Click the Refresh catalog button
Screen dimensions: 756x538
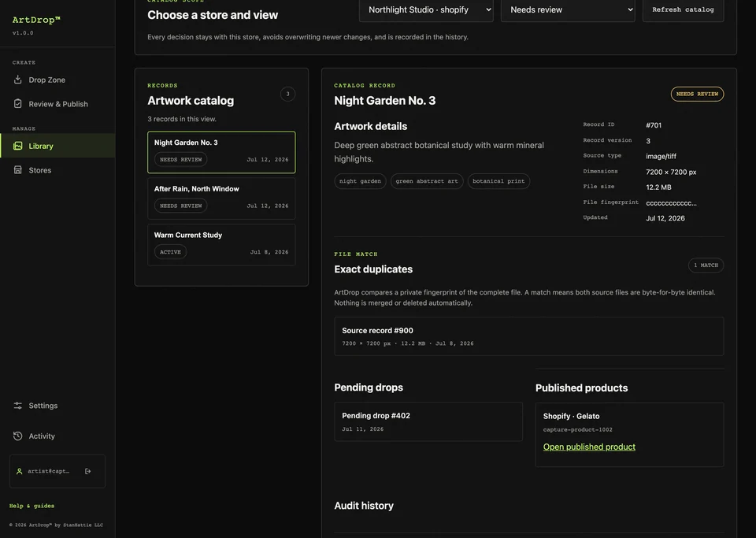click(x=683, y=9)
